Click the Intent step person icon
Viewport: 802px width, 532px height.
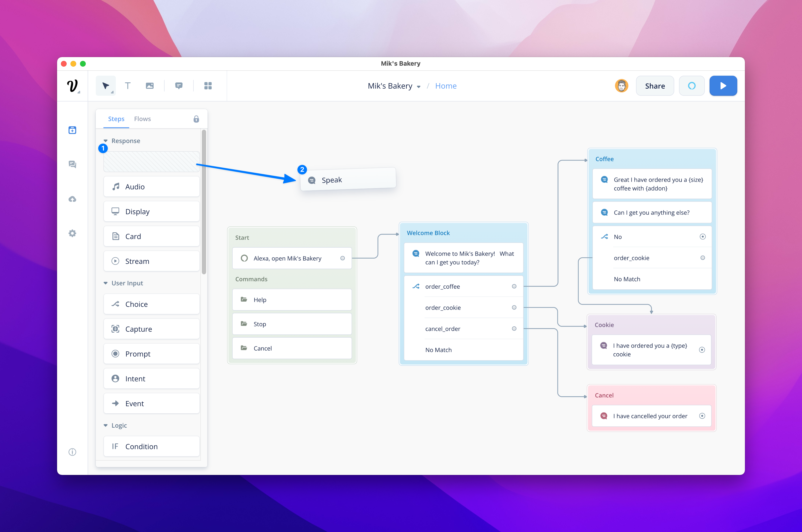pyautogui.click(x=115, y=378)
